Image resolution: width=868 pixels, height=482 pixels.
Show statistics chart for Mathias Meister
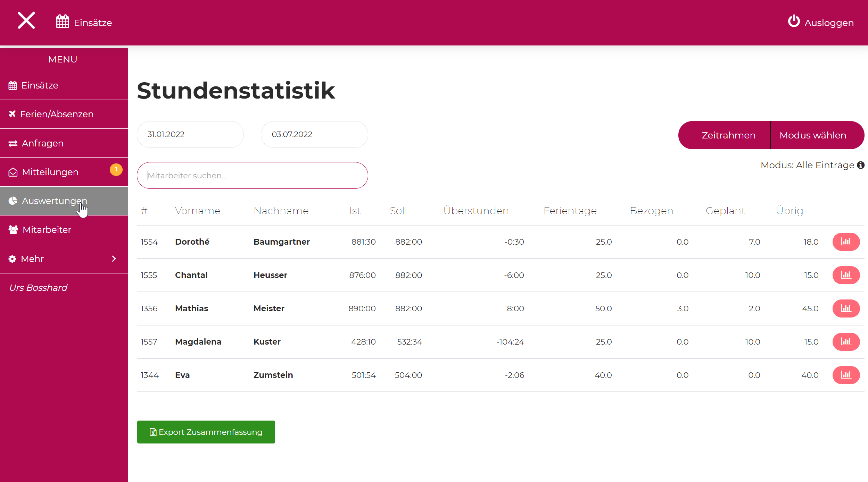click(846, 308)
